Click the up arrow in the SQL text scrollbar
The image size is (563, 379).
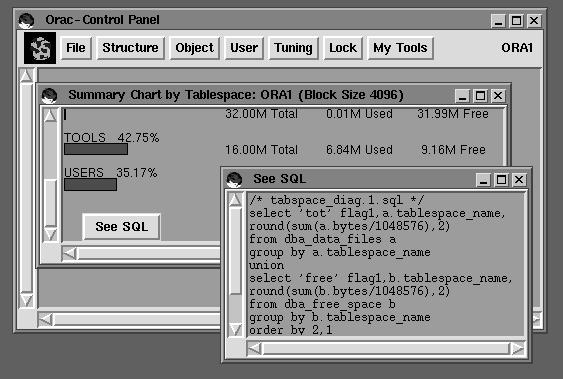236,200
